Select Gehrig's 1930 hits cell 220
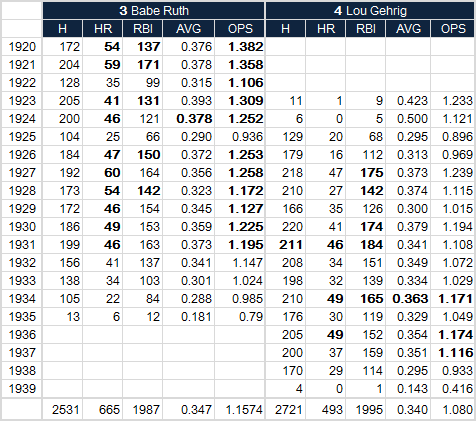 pos(285,227)
